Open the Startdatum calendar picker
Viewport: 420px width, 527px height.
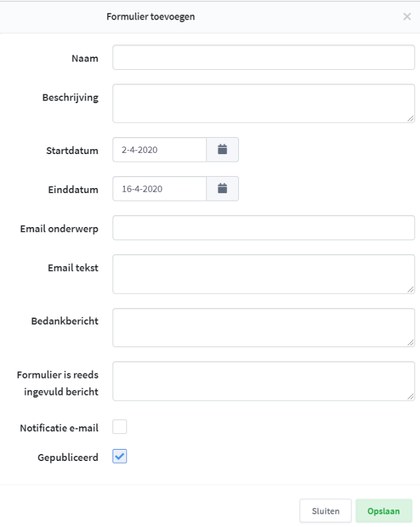[x=223, y=150]
